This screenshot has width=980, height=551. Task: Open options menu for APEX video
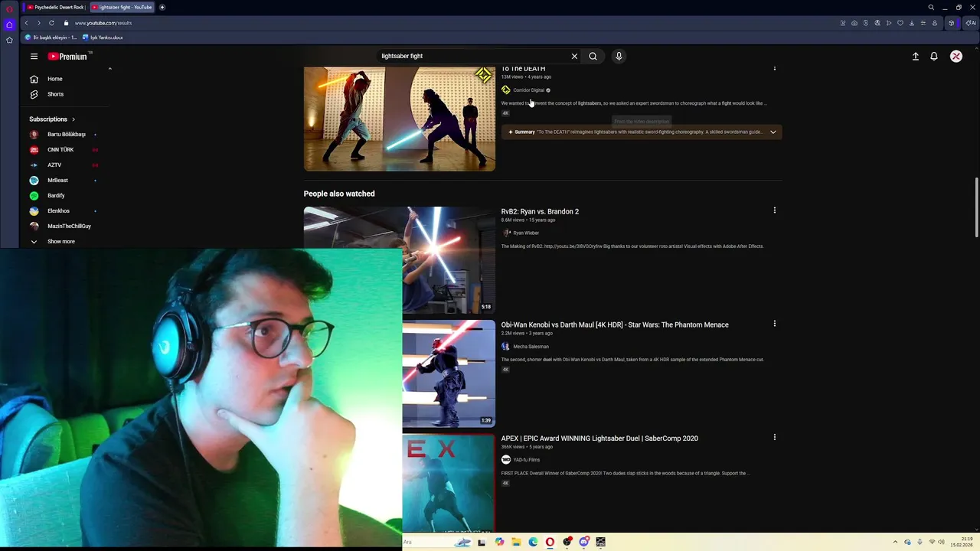click(x=774, y=437)
